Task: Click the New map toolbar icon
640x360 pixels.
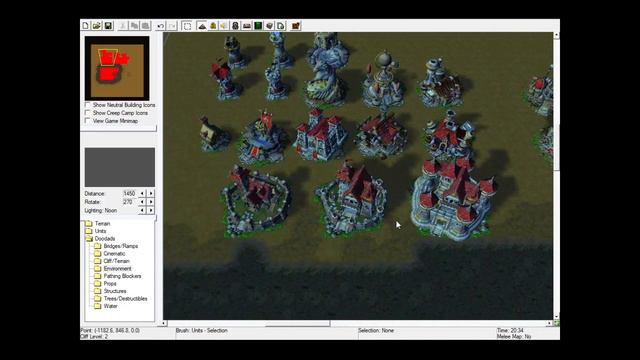Action: [85, 26]
